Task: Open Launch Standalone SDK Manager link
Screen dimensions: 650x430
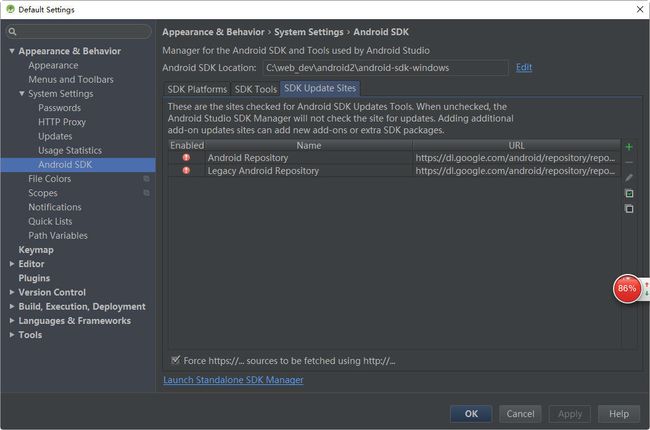Action: click(x=233, y=380)
